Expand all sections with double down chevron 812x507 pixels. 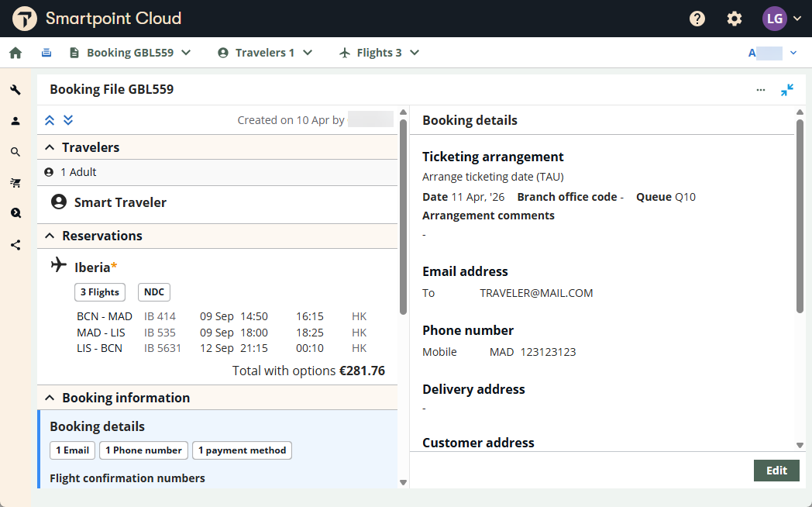(68, 120)
